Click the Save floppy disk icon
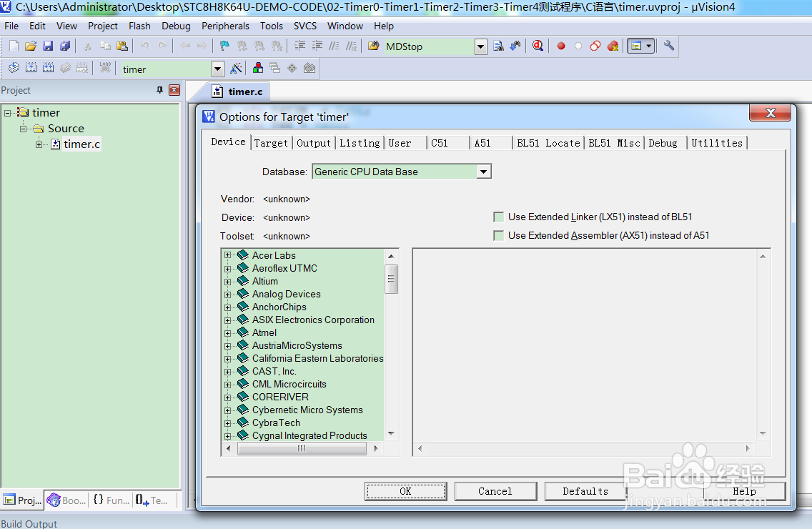812x529 pixels. [x=48, y=46]
